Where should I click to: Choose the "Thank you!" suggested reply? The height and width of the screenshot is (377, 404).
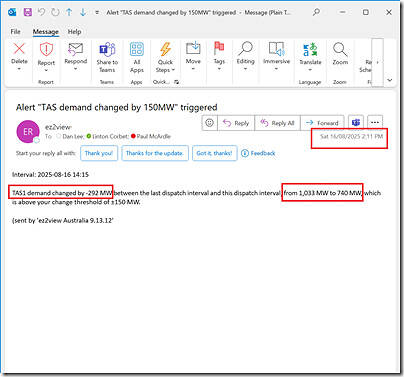99,153
